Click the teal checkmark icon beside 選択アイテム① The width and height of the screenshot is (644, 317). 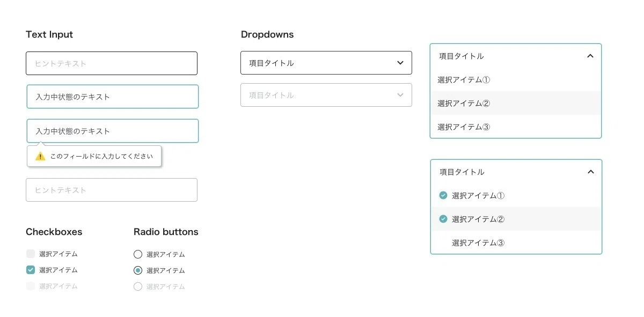pos(443,195)
